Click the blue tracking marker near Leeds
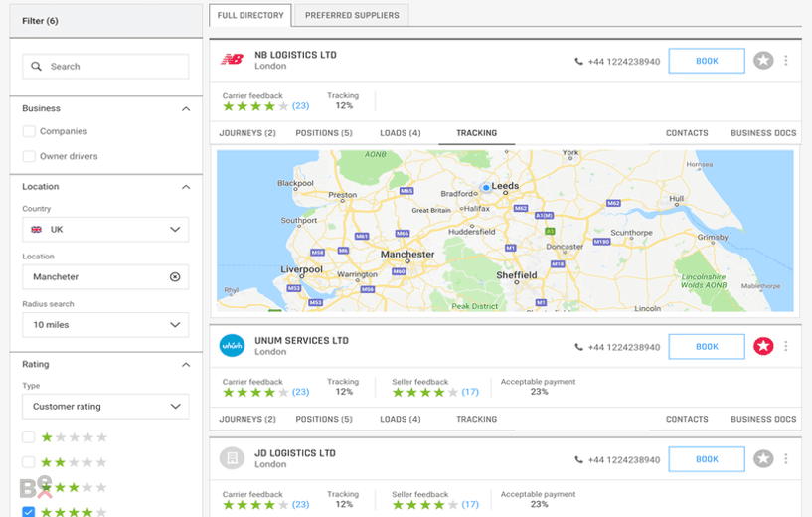Screen dimensions: 812x517 point(486,188)
